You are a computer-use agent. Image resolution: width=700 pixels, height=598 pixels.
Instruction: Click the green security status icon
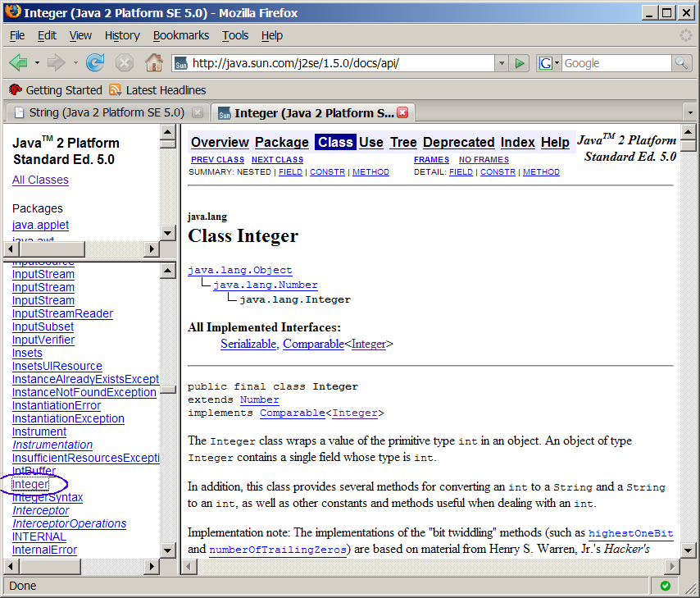(x=666, y=586)
